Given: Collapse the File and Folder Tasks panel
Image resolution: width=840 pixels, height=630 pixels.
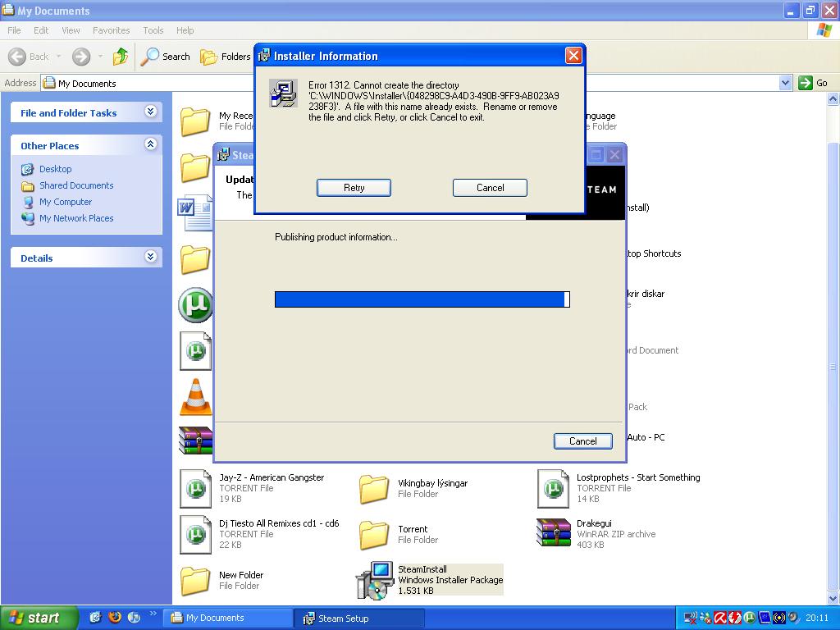Looking at the screenshot, I should (x=151, y=112).
